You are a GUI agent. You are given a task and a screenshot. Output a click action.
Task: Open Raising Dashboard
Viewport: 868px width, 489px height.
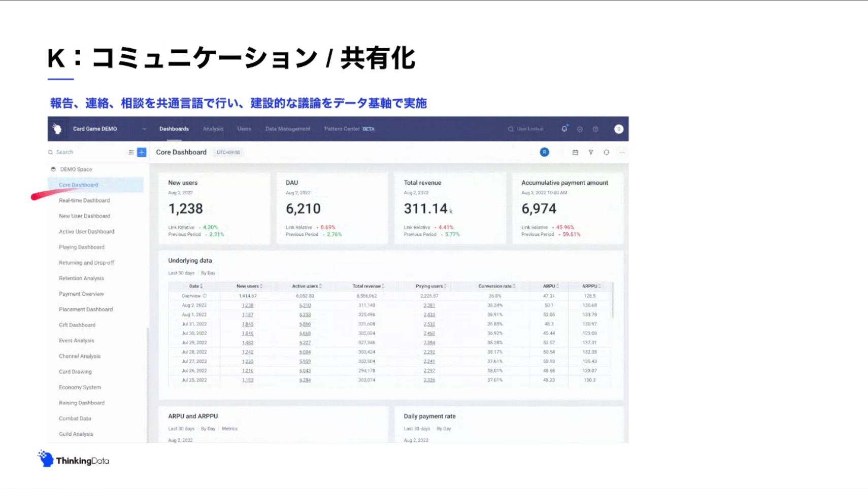pyautogui.click(x=82, y=403)
